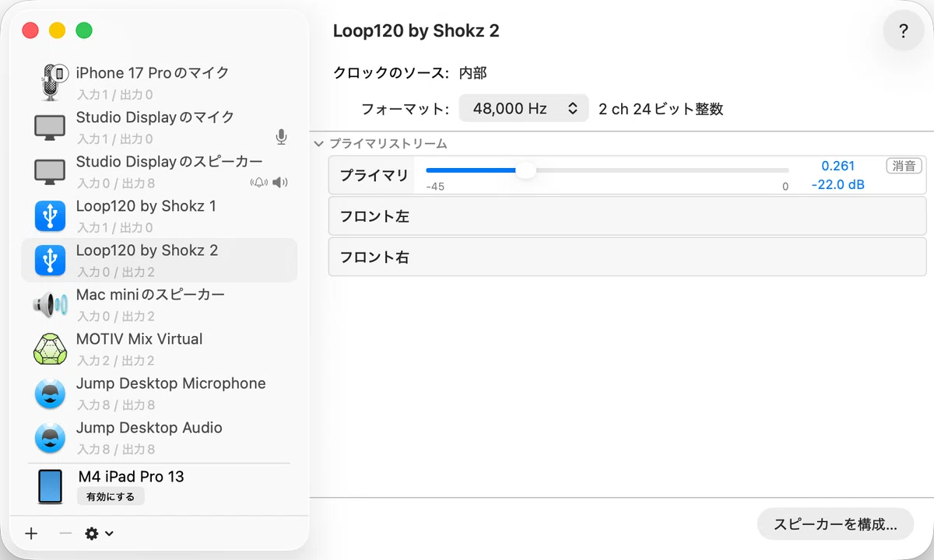Click the Loop120 by Shokz 1 USB icon

(x=51, y=216)
